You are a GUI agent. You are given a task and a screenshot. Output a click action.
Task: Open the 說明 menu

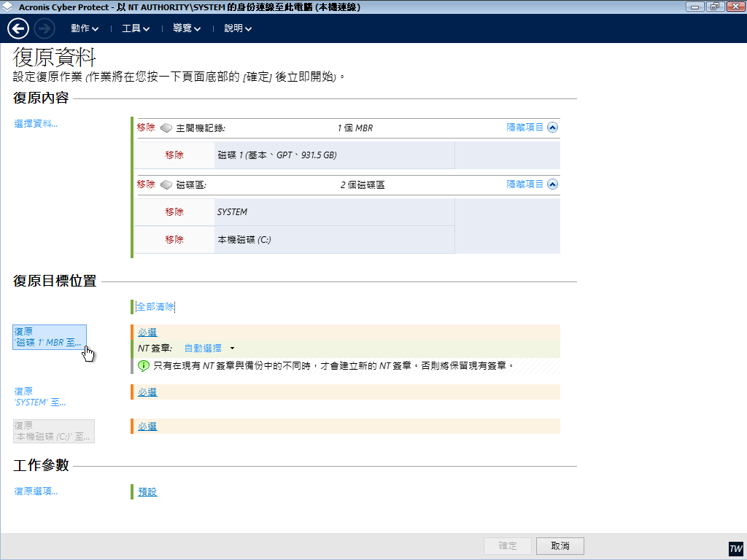pyautogui.click(x=238, y=28)
